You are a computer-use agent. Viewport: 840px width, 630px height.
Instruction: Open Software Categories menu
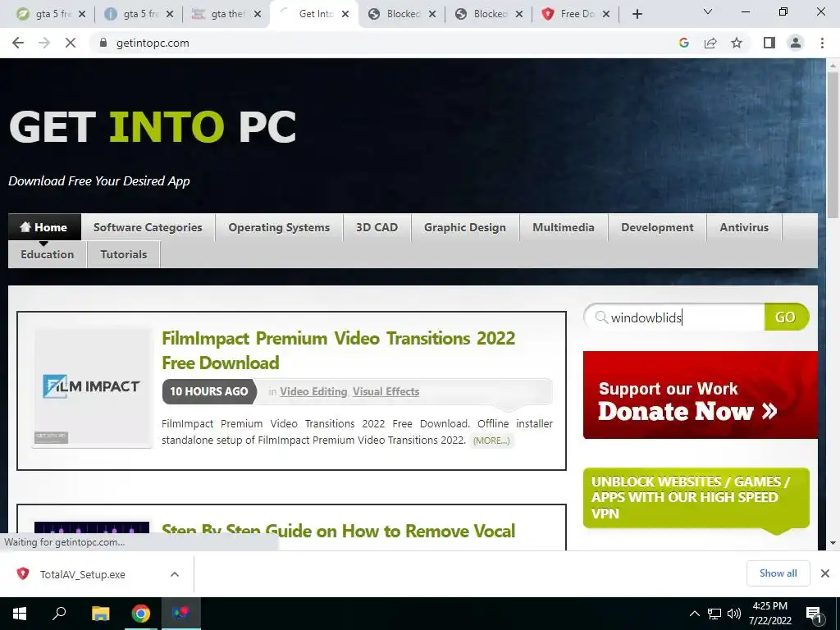(148, 227)
